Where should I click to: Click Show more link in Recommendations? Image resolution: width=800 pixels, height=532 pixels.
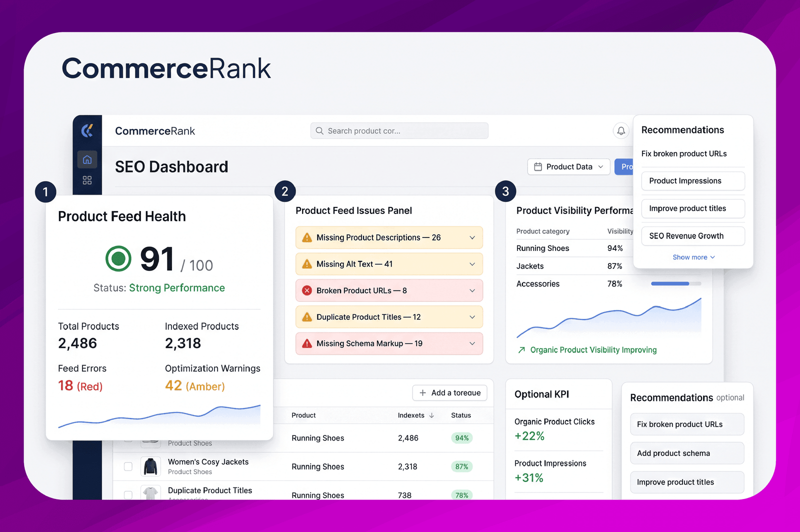click(x=693, y=257)
